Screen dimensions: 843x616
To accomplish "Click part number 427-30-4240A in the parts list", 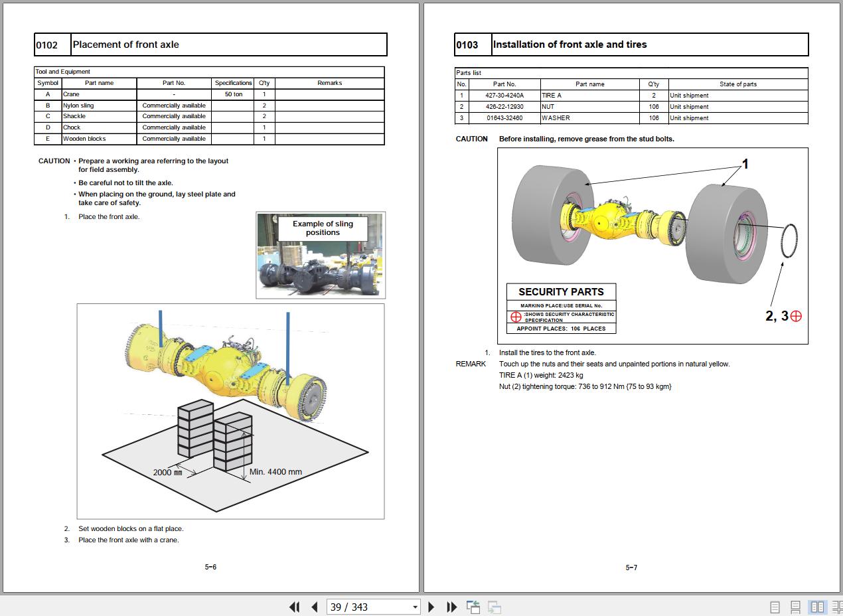I will [504, 96].
